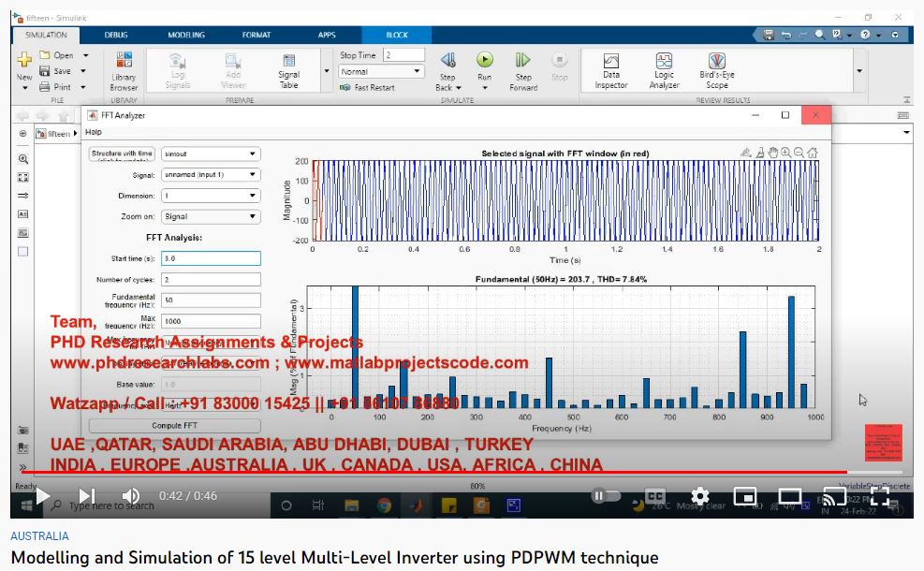Toggle YouTube autoplay switch
Viewport: 924px width, 571px height.
tap(606, 495)
